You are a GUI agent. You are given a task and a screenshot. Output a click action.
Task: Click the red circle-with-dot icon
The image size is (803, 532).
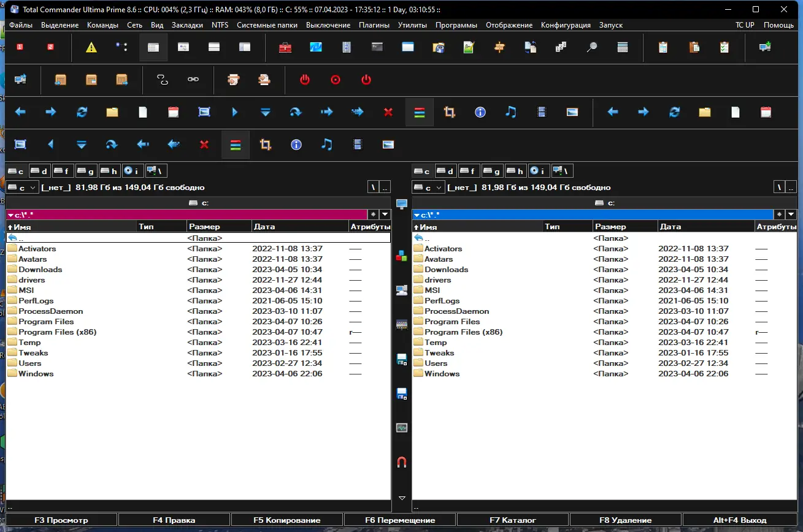[x=336, y=80]
